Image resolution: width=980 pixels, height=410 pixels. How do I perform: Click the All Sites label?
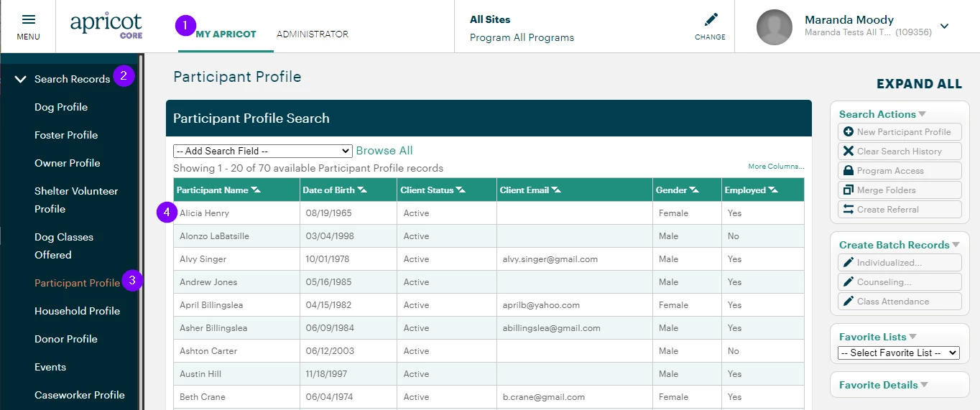[490, 19]
